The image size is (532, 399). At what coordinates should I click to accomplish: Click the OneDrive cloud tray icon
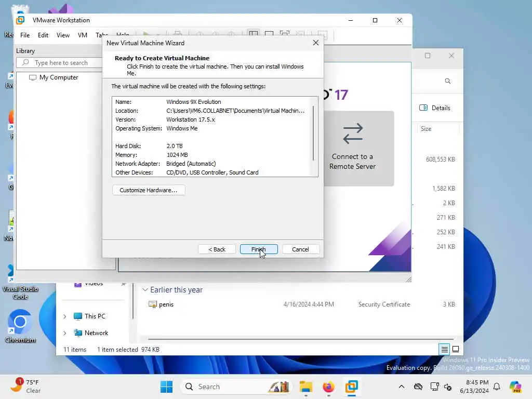[418, 387]
